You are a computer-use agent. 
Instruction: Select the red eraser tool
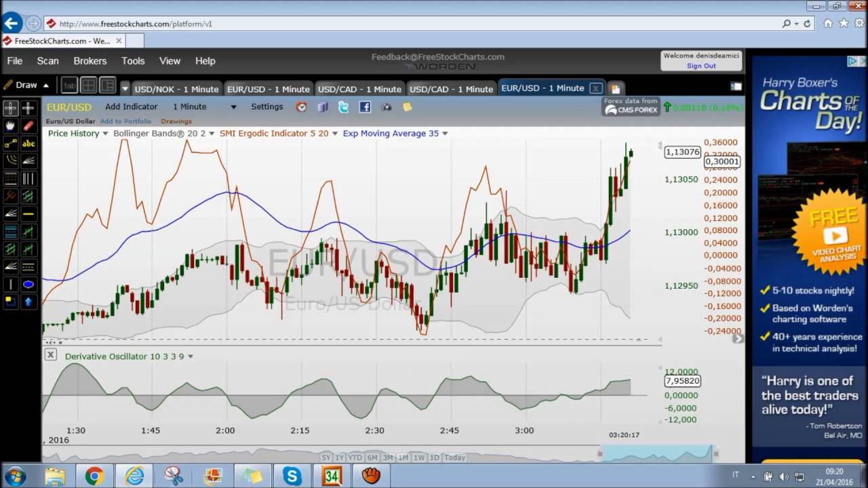click(x=28, y=125)
